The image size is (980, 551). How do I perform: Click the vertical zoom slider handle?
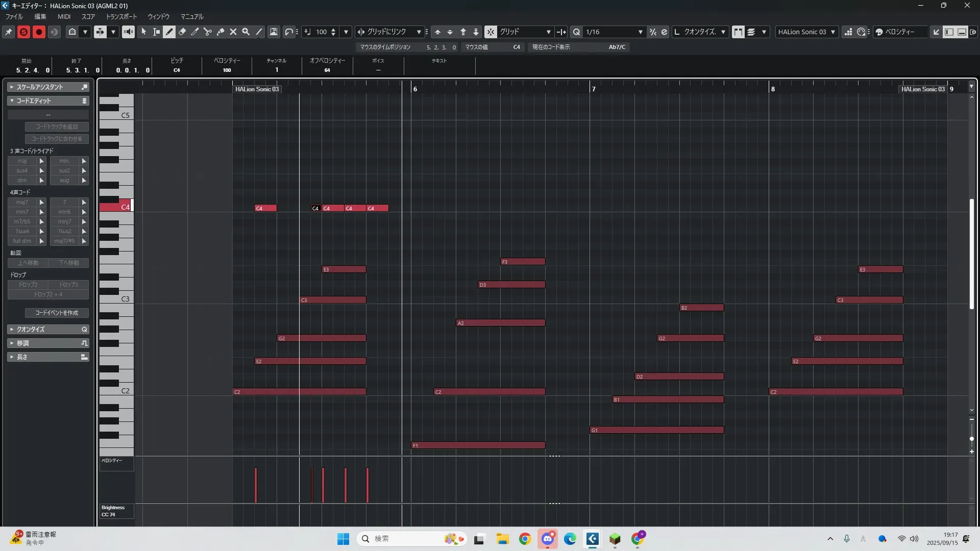coord(971,439)
